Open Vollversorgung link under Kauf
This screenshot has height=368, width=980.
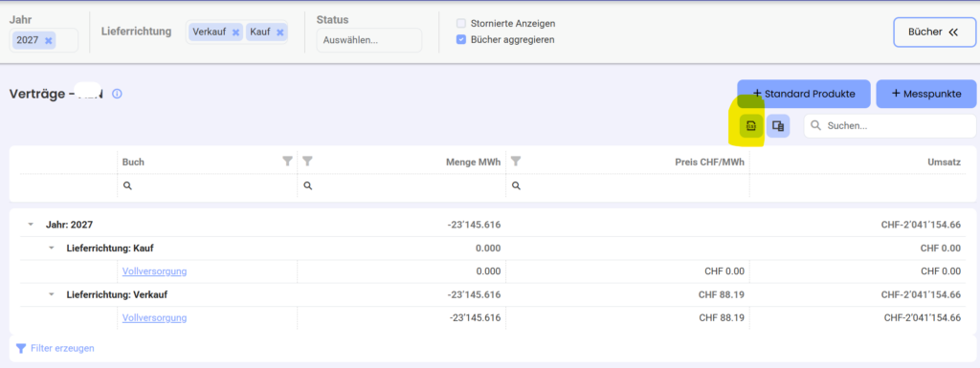click(154, 271)
